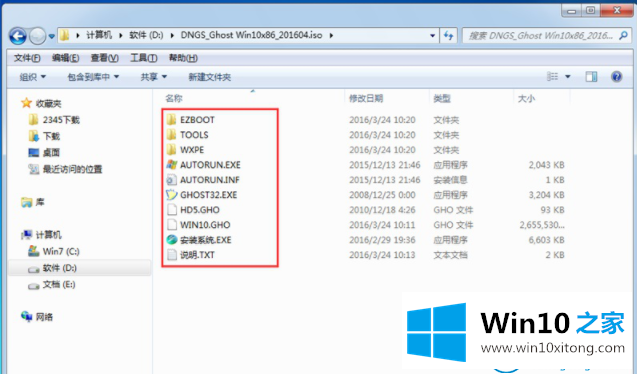
Task: Select the AUTORUN.EXE file icon
Action: pyautogui.click(x=171, y=165)
